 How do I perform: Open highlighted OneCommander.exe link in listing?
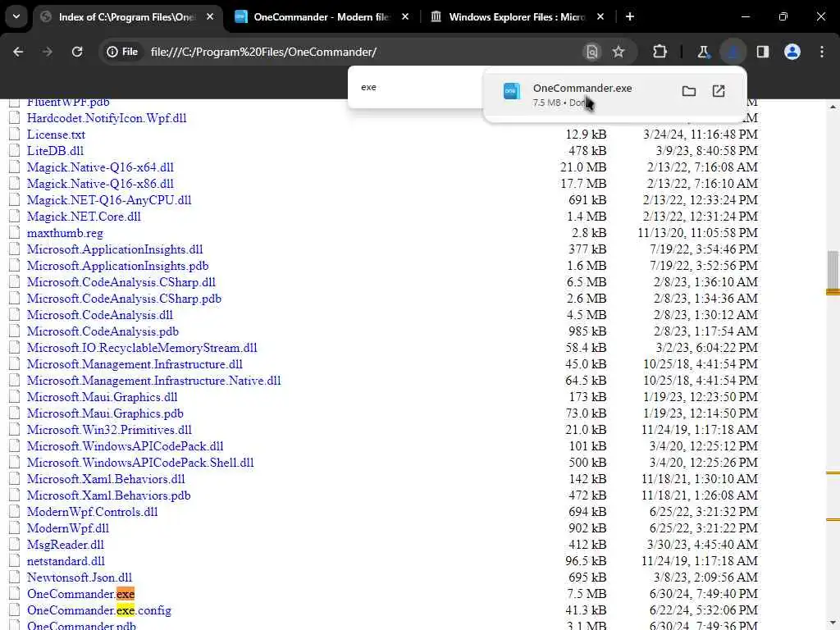[x=81, y=594]
